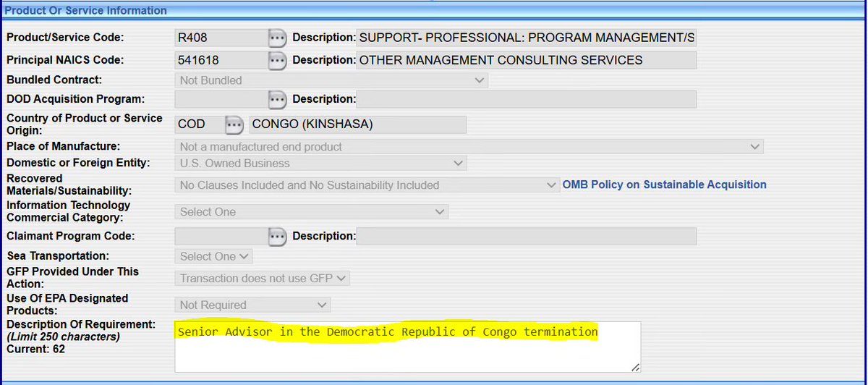
Task: Click the country code field COD
Action: click(x=199, y=124)
